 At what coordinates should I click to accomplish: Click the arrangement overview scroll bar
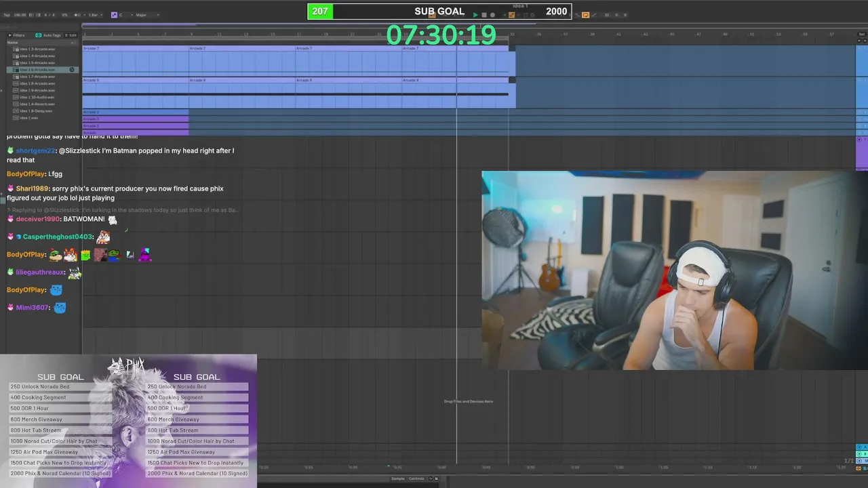pyautogui.click(x=468, y=26)
